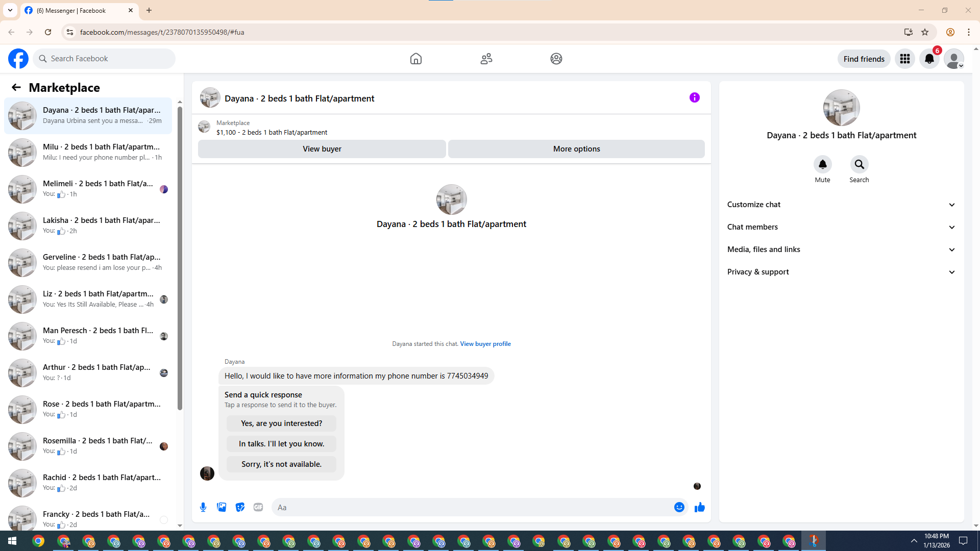The image size is (980, 551).
Task: Open the Windows Start menu
Action: pyautogui.click(x=12, y=541)
